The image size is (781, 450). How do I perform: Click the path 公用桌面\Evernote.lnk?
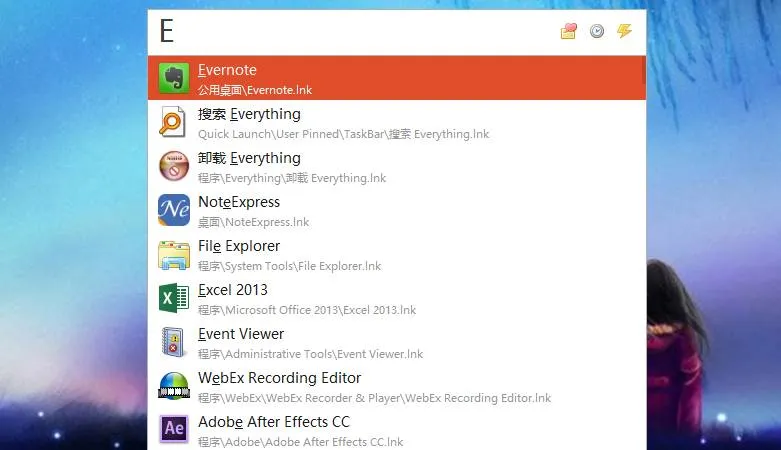pyautogui.click(x=255, y=90)
